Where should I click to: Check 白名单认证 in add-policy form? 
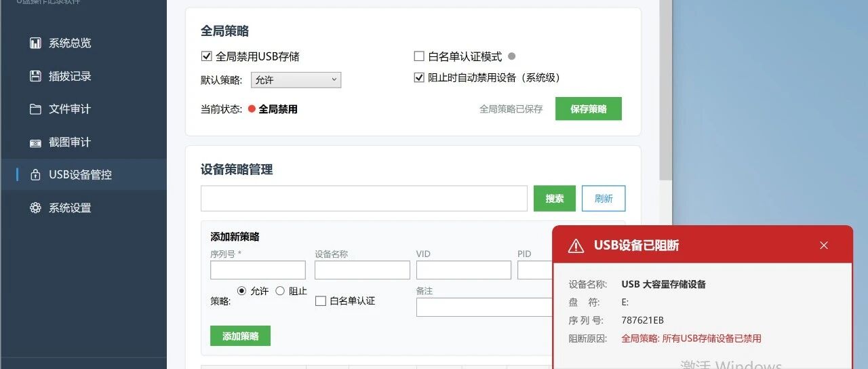click(321, 300)
